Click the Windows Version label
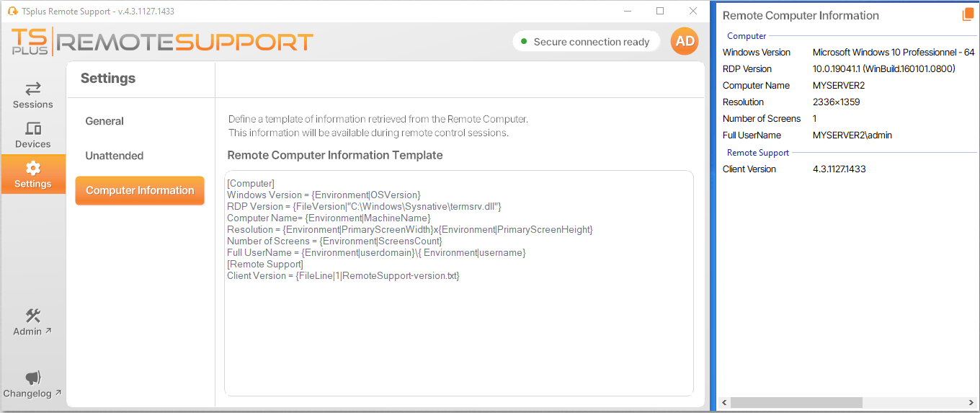This screenshot has height=413, width=980. [757, 52]
